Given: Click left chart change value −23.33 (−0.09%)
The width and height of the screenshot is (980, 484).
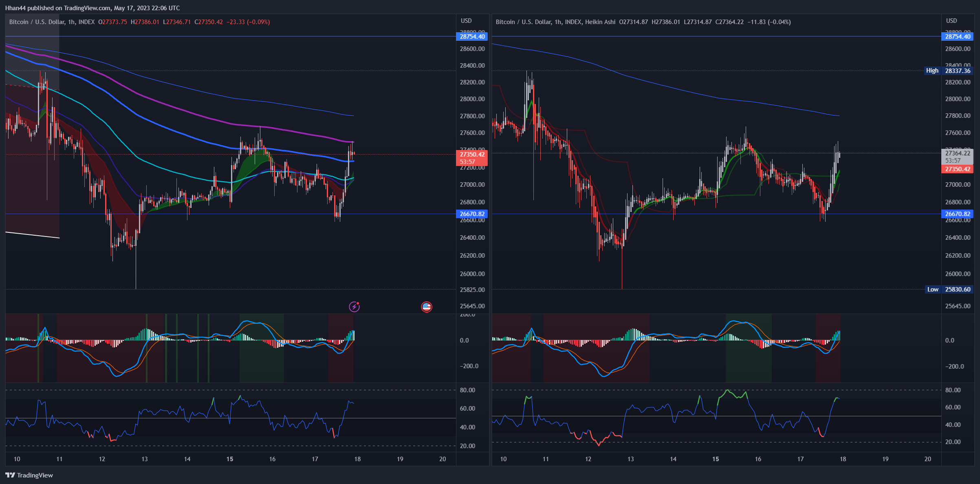Looking at the screenshot, I should [x=248, y=22].
